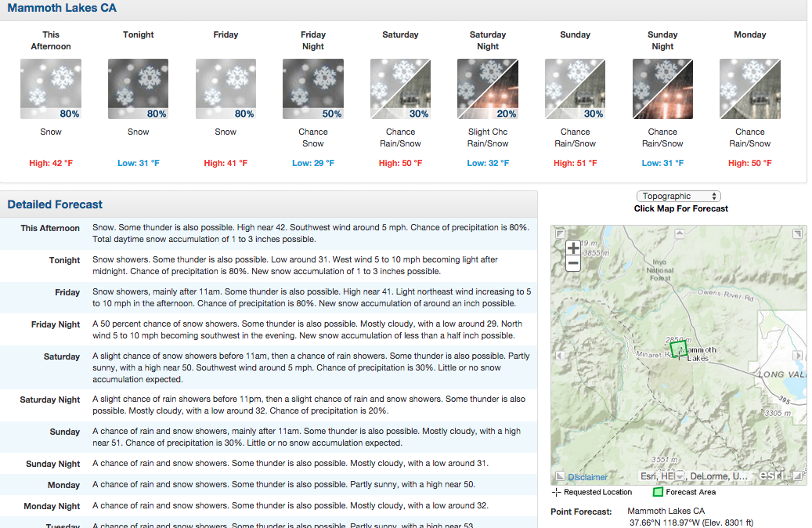
Task: Open the map Disclaimer link
Action: tap(587, 477)
